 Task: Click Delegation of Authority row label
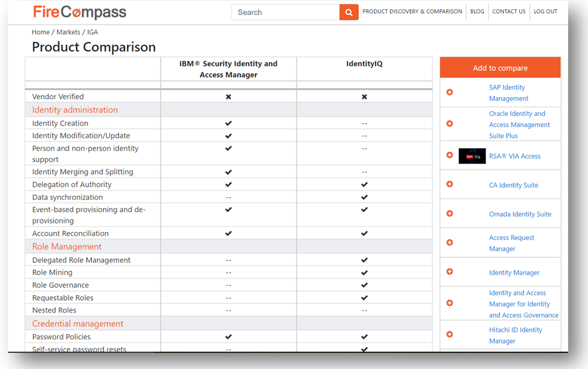point(71,185)
